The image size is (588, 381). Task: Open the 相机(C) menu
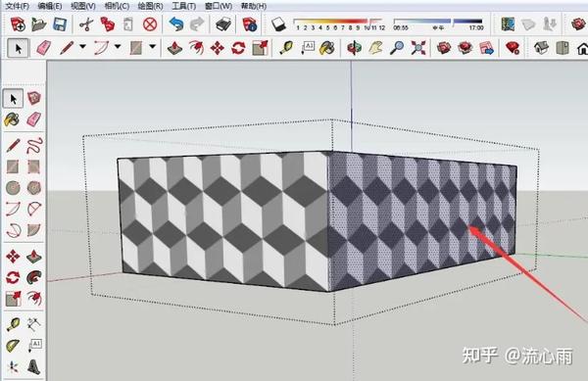pos(117,6)
